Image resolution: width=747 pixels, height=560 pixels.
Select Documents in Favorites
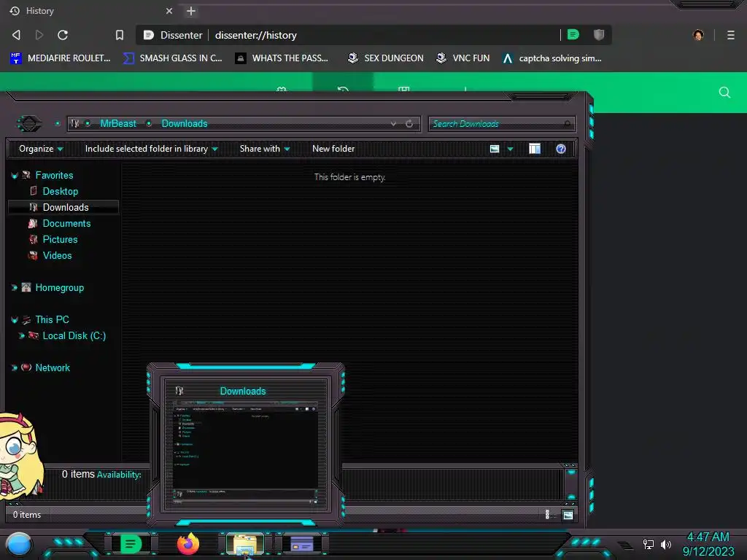click(66, 223)
